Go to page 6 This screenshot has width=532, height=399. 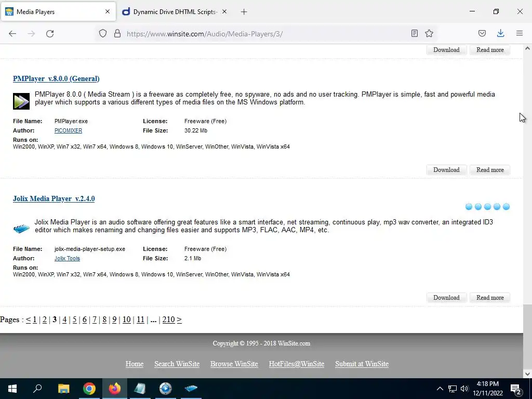85,320
